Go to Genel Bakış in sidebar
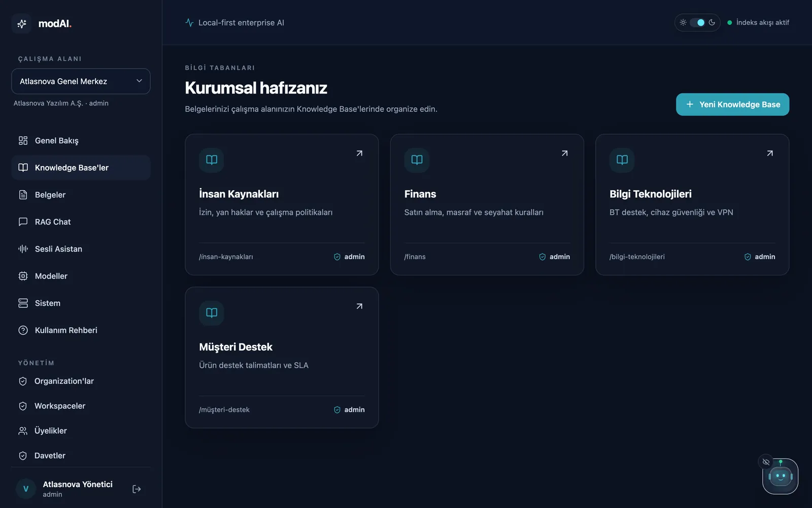 pyautogui.click(x=81, y=141)
